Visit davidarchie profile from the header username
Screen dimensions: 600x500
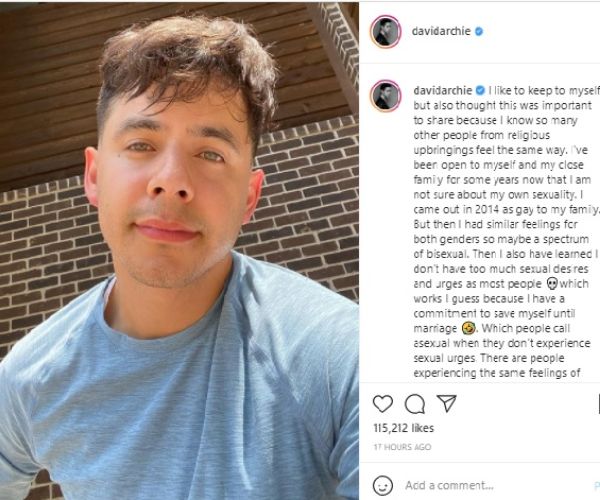tap(441, 31)
